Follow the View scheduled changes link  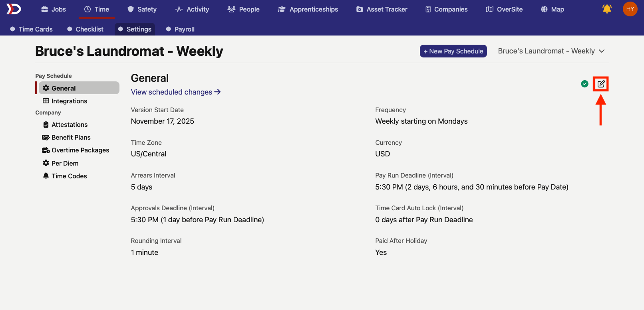coord(176,92)
